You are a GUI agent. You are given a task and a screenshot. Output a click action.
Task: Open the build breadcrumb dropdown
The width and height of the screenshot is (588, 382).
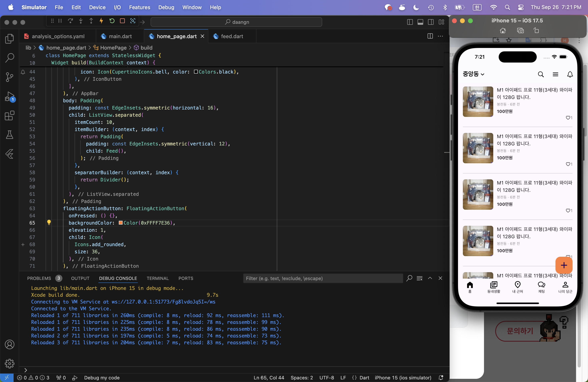pyautogui.click(x=143, y=48)
